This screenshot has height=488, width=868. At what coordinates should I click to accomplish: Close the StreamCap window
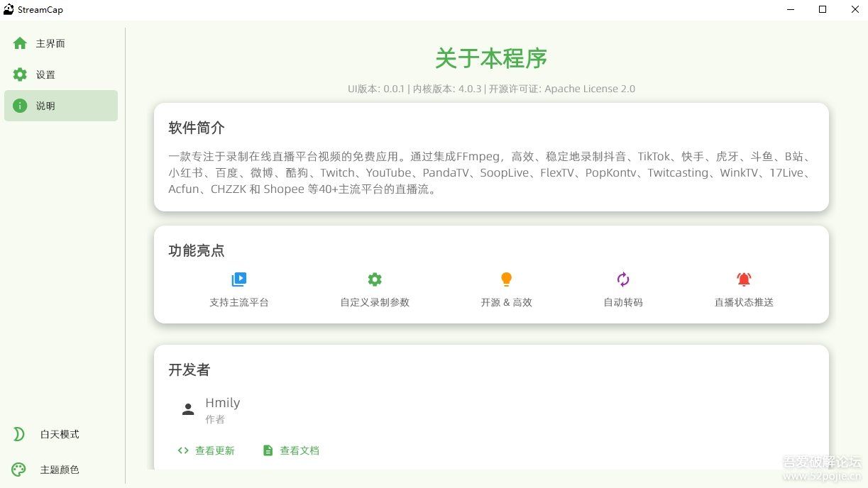[x=855, y=10]
